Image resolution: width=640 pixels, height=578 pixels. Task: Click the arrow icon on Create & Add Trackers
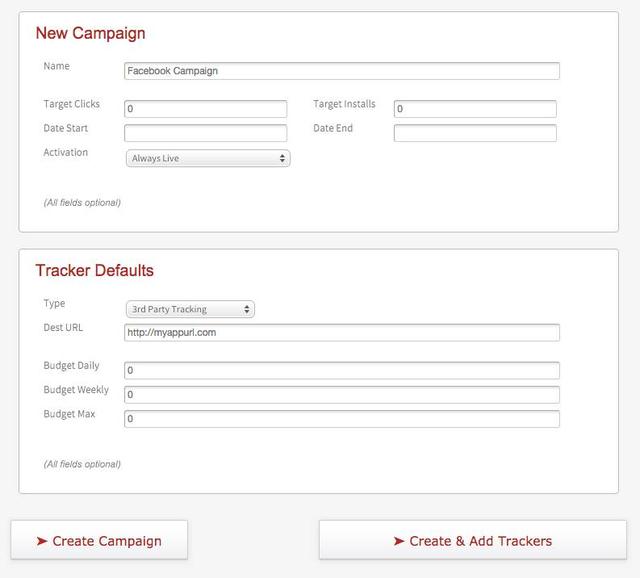(399, 541)
